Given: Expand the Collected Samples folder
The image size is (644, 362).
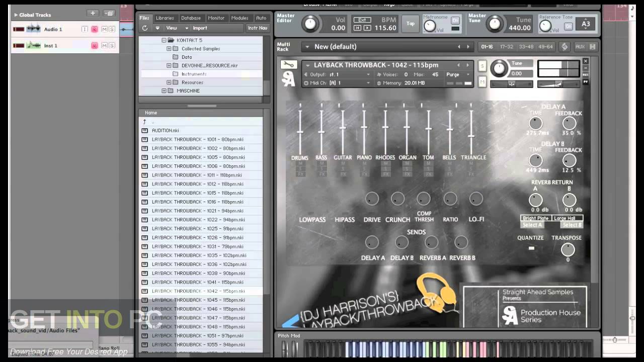Looking at the screenshot, I should [x=169, y=49].
